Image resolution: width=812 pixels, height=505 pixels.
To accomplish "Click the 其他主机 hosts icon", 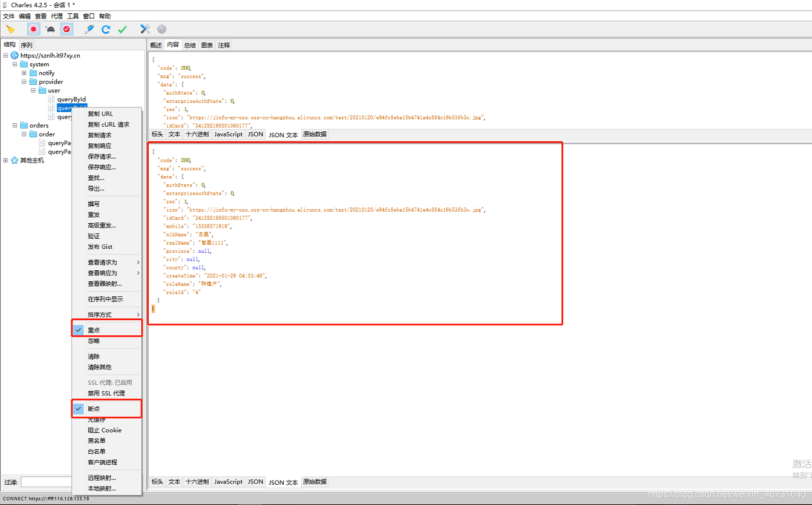I will (x=15, y=160).
